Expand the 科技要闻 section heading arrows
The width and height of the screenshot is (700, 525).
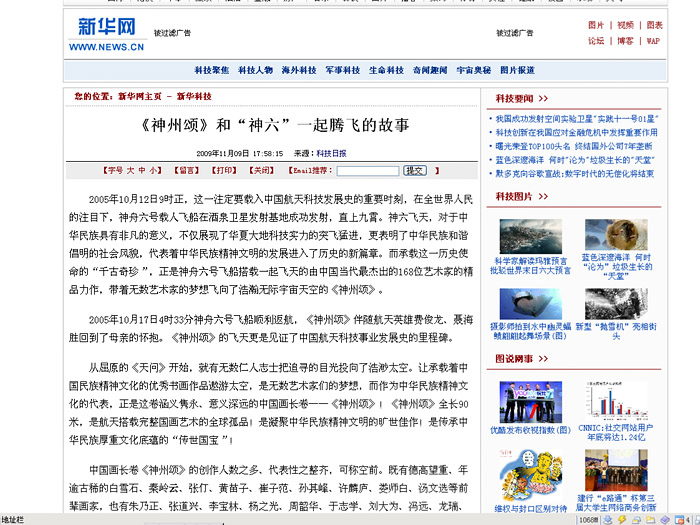click(x=543, y=99)
